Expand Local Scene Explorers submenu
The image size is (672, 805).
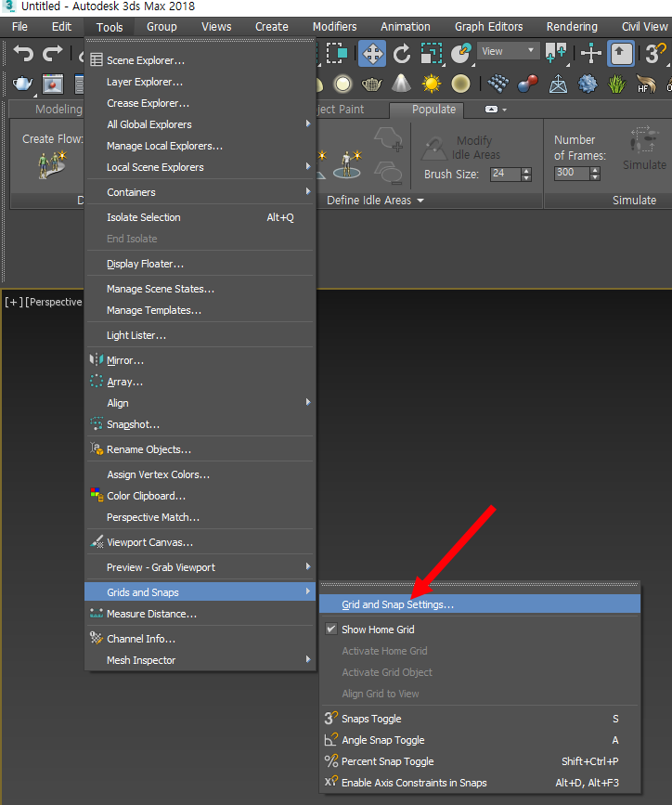200,167
